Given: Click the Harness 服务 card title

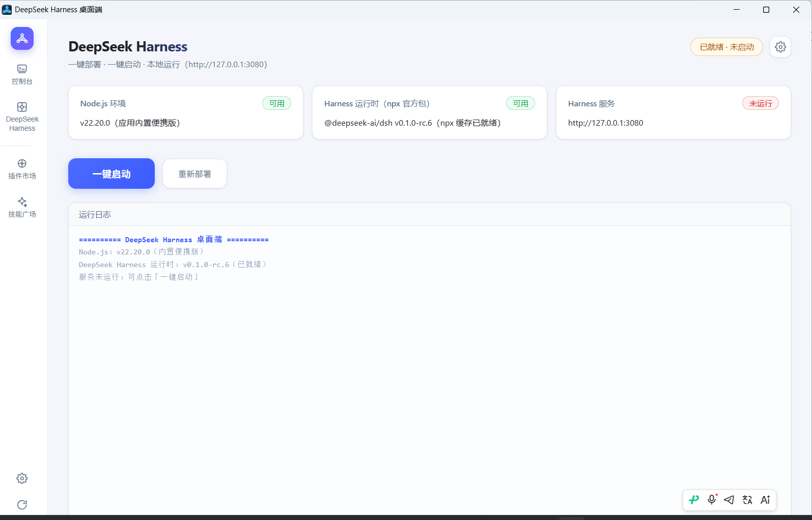Looking at the screenshot, I should coord(592,103).
